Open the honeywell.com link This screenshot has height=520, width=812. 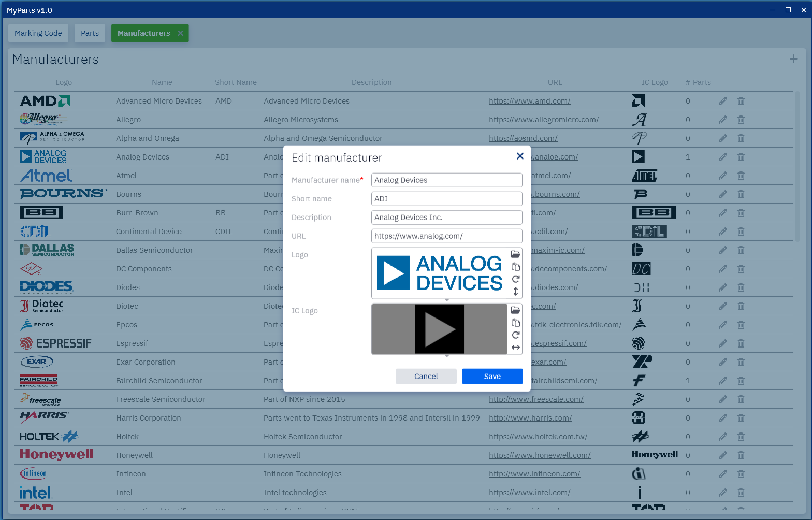point(540,455)
